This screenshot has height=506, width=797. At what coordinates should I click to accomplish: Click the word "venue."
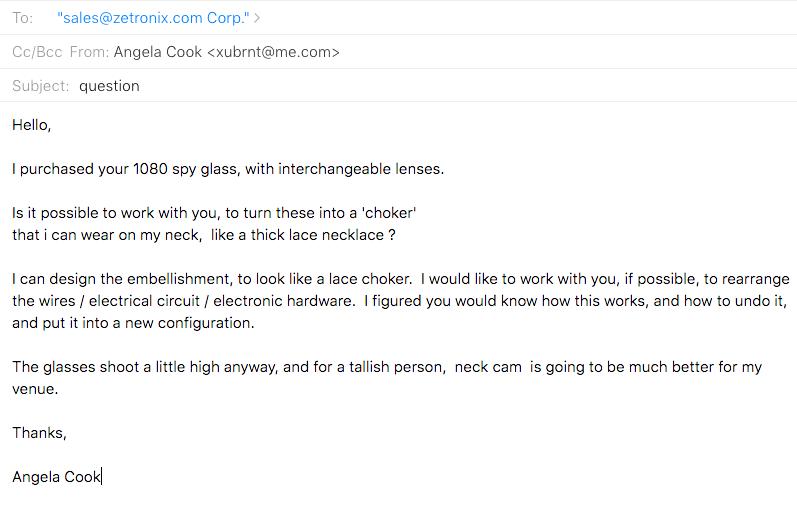click(x=35, y=389)
